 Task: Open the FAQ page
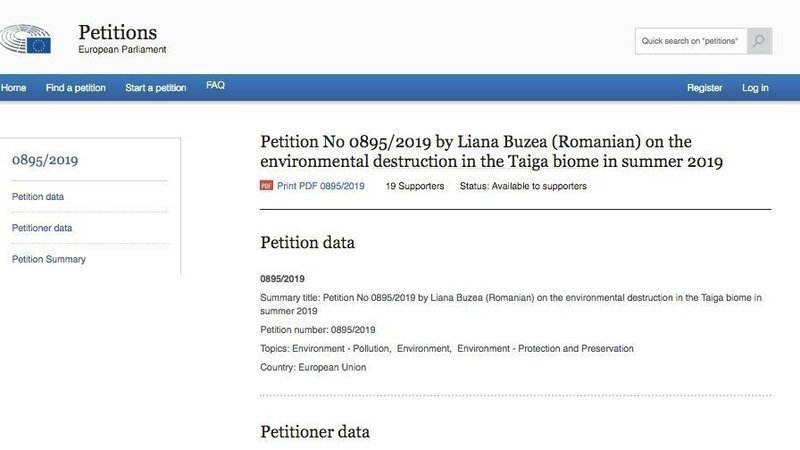[x=215, y=86]
